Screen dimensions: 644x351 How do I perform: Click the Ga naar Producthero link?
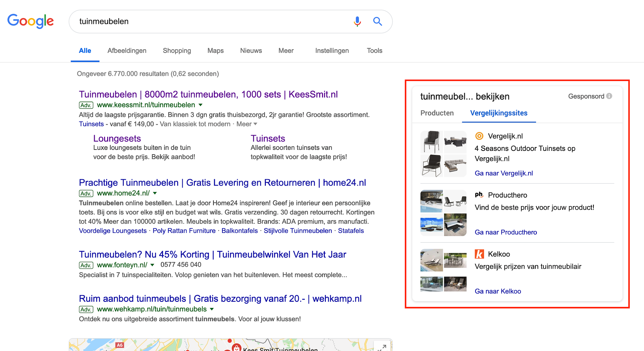coord(506,232)
